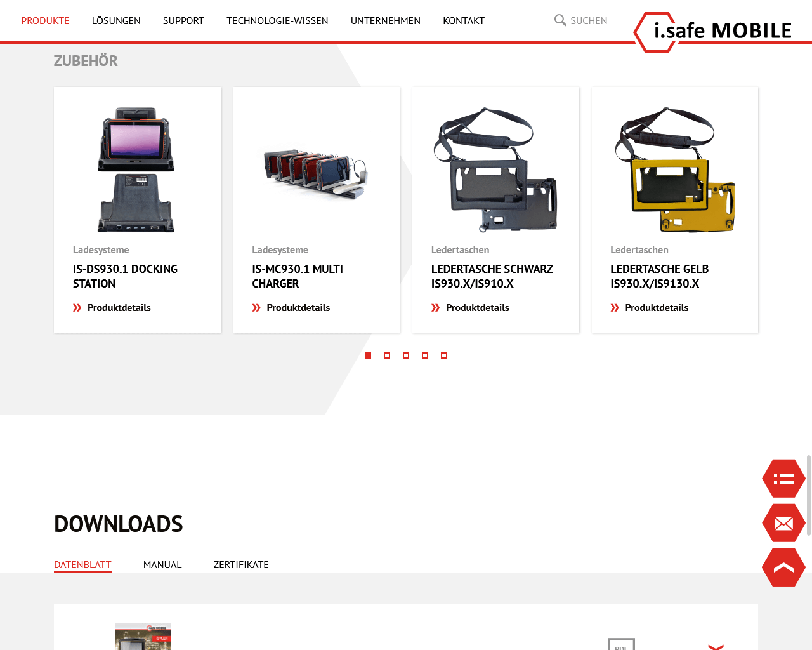Open Produktdetails for Ledertasche Gelb
The width and height of the screenshot is (812, 650).
pyautogui.click(x=657, y=308)
